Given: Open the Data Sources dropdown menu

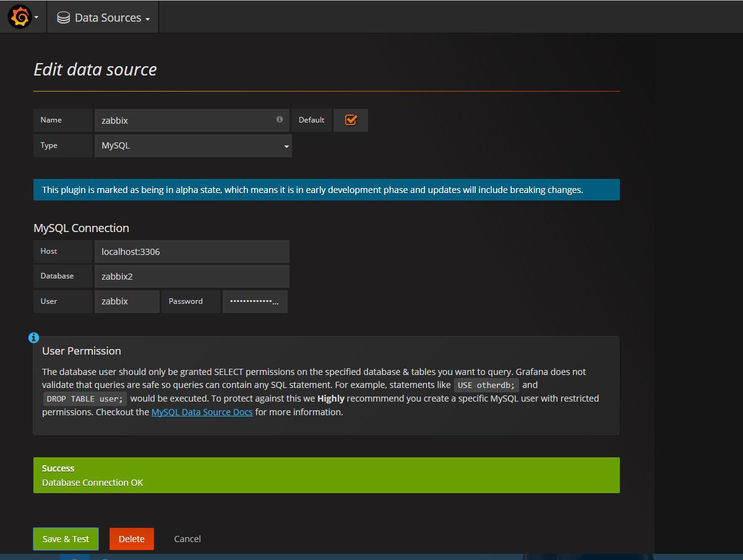Looking at the screenshot, I should pos(103,17).
